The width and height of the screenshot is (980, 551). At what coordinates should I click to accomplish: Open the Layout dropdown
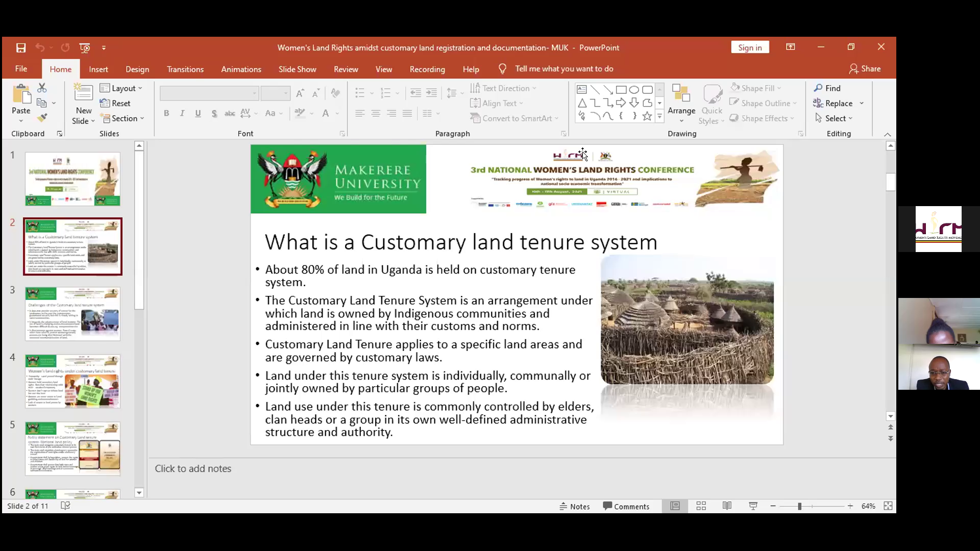[x=121, y=88]
